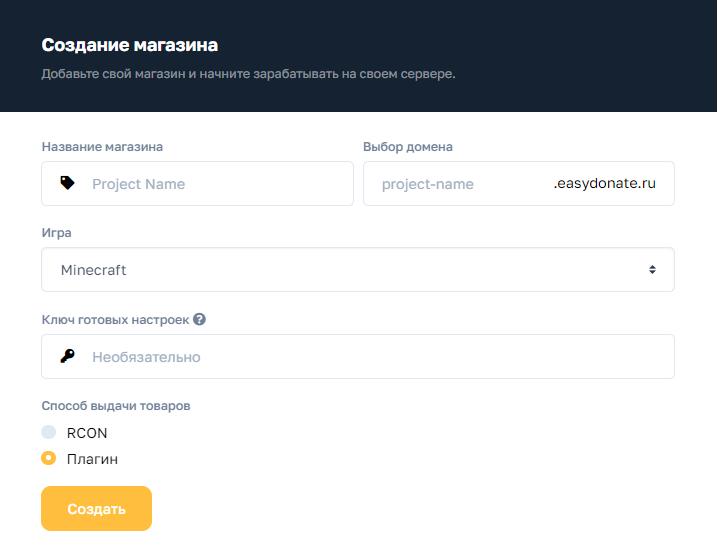Click the Создание магазина heading
Viewport: 717px width, 552px height.
point(130,45)
